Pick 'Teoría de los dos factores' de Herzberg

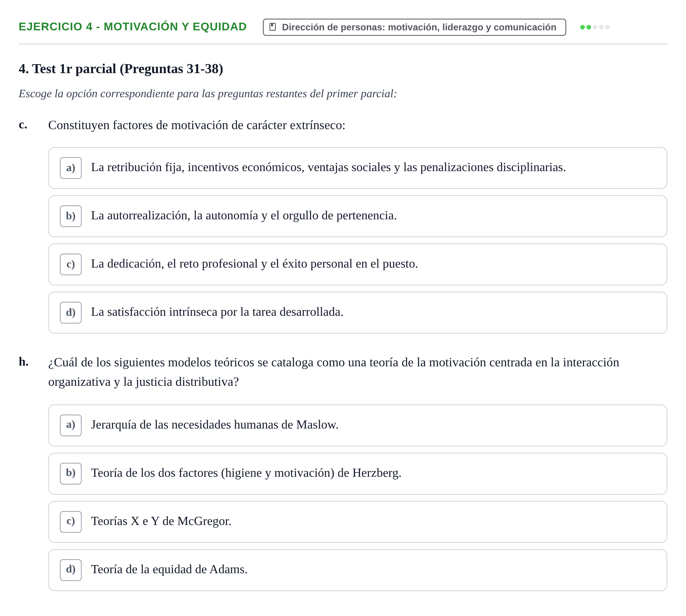pyautogui.click(x=357, y=474)
